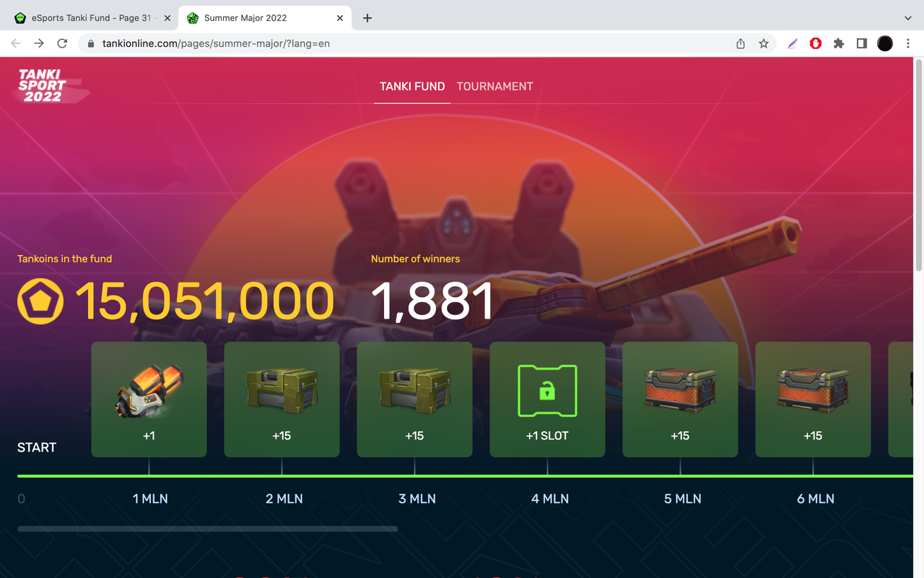Click the 1 MLN milestone label
Image resolution: width=924 pixels, height=578 pixels.
tap(150, 499)
